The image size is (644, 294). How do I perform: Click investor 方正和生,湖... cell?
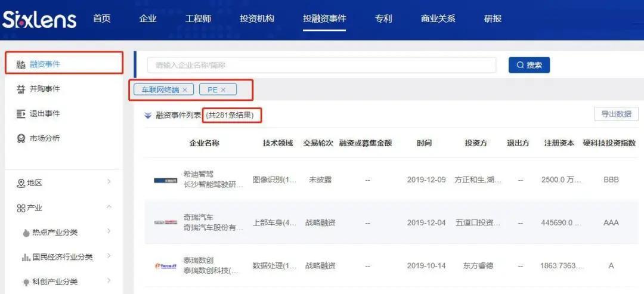[478, 180]
